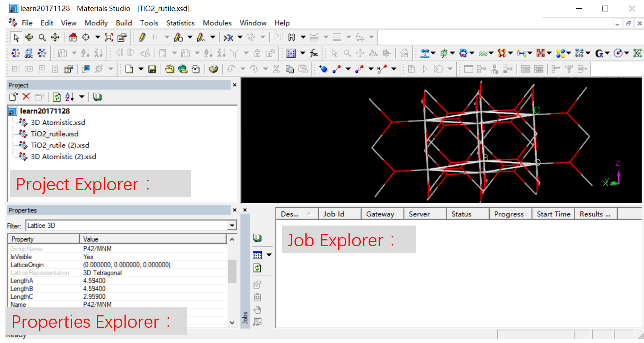The height and width of the screenshot is (343, 644).
Task: Select 3D Atomistic.xsd in project tree
Action: point(58,123)
